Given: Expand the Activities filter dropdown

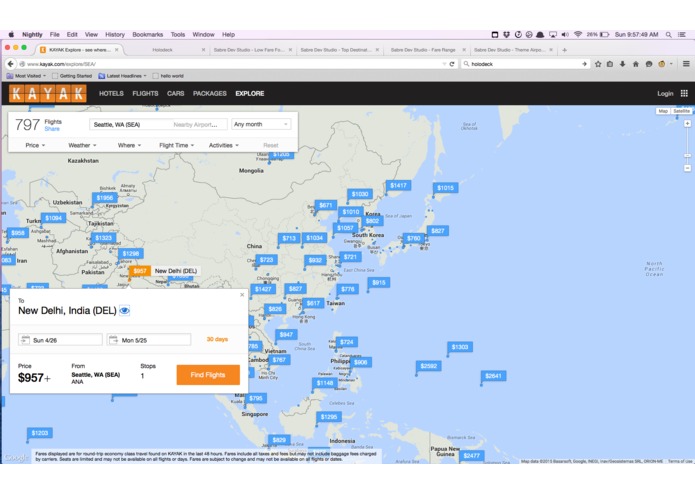Looking at the screenshot, I should tap(223, 145).
